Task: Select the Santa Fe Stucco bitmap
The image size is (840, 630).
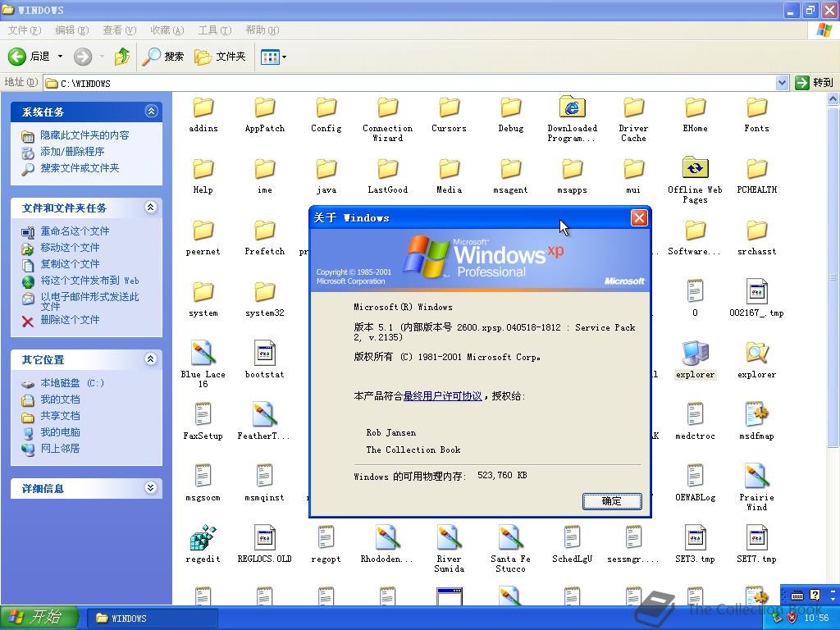Action: [510, 538]
